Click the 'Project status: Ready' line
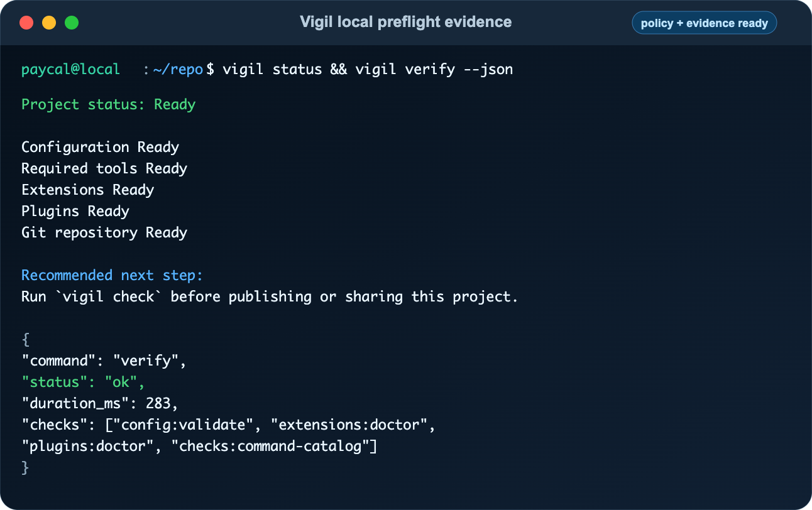812x510 pixels. pyautogui.click(x=109, y=104)
